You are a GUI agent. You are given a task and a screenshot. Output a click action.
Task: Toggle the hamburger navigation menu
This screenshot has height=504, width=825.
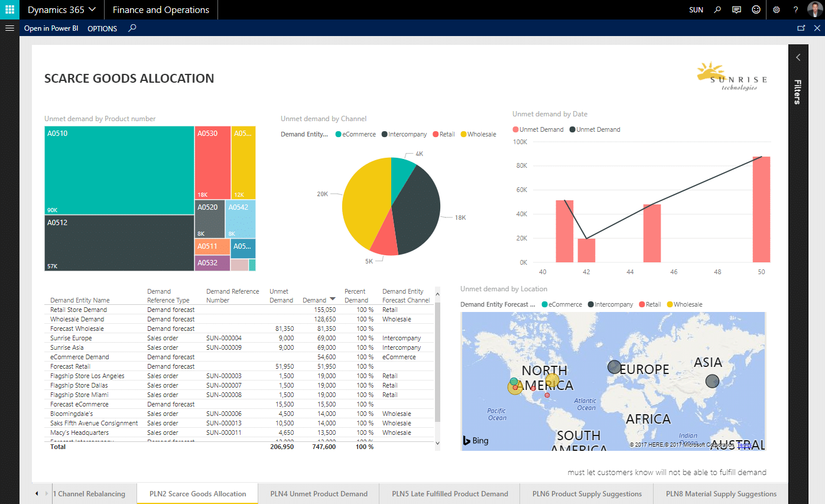click(9, 28)
